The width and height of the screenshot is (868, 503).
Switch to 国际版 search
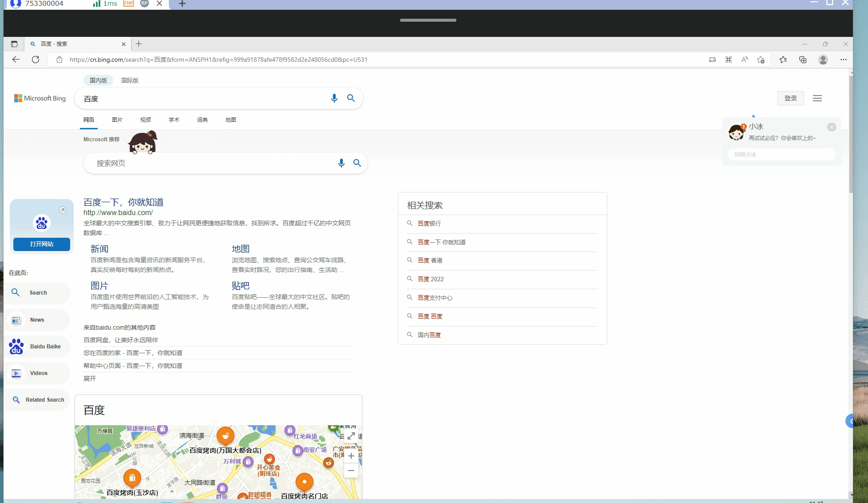point(130,80)
